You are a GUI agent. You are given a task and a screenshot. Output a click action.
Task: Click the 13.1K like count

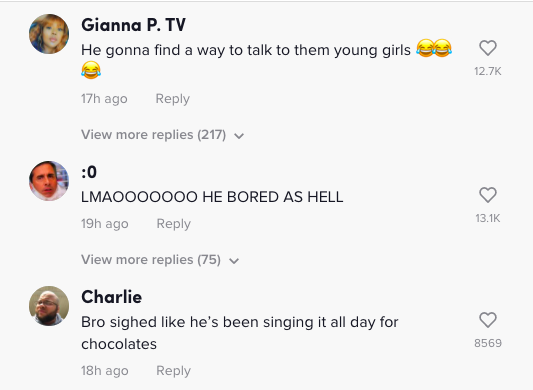(488, 218)
